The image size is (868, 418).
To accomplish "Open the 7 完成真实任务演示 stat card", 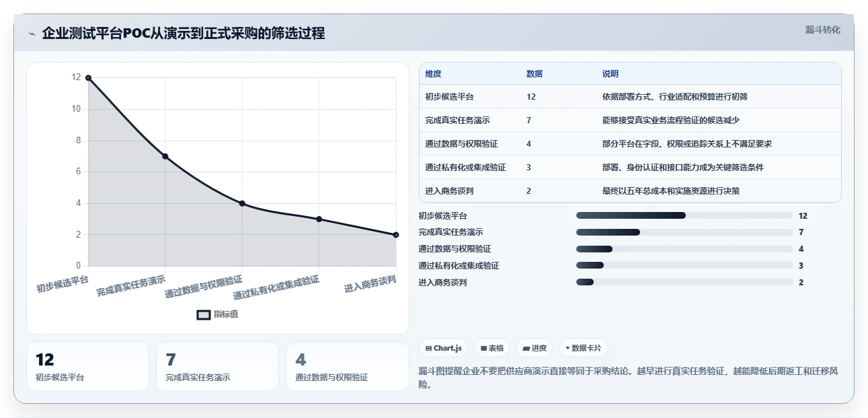I will coord(217,366).
